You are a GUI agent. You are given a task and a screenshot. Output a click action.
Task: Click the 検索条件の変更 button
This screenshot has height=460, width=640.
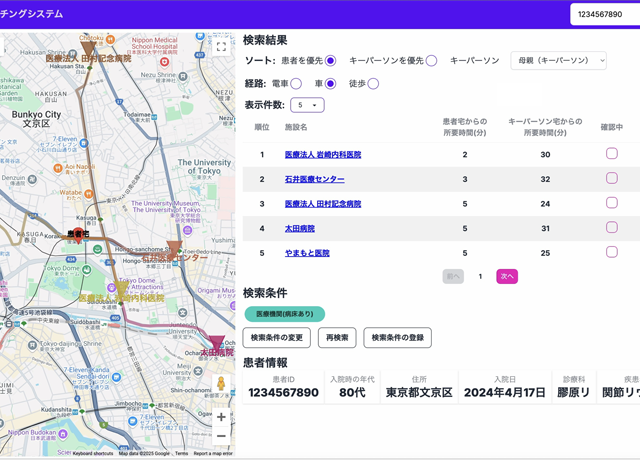coord(277,338)
